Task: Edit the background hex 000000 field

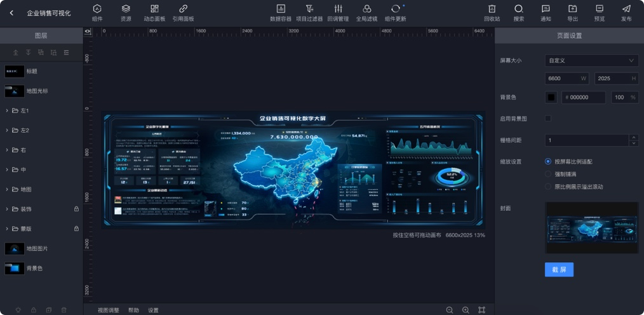Action: tap(584, 97)
